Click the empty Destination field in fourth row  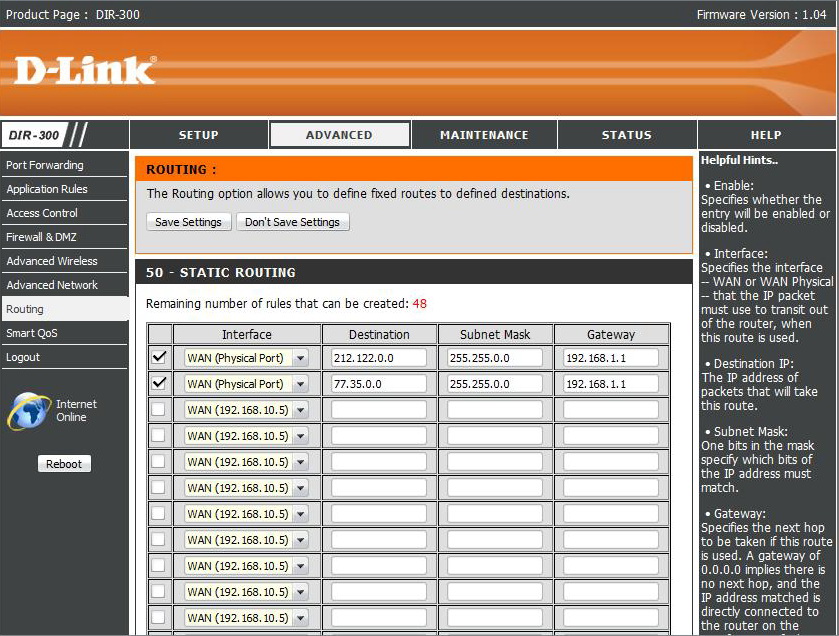pos(379,436)
